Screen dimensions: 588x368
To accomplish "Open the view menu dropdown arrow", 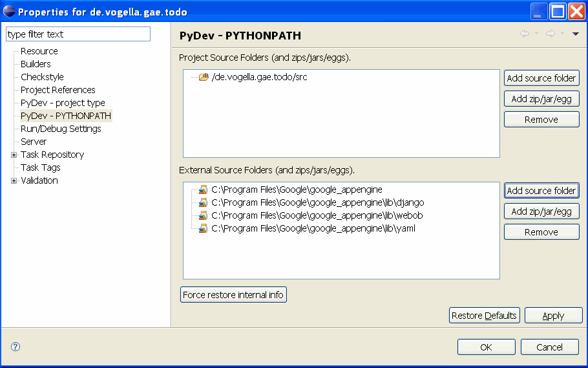I will coord(575,34).
